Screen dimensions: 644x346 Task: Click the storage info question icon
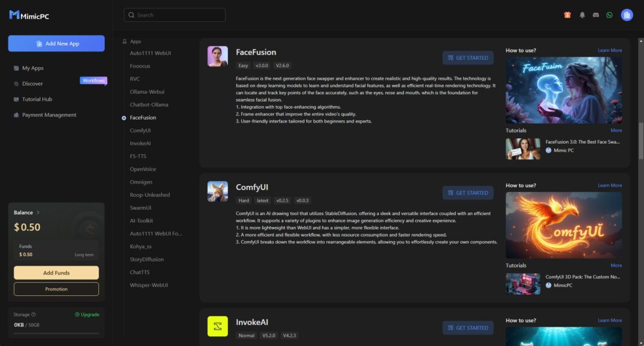(34, 315)
